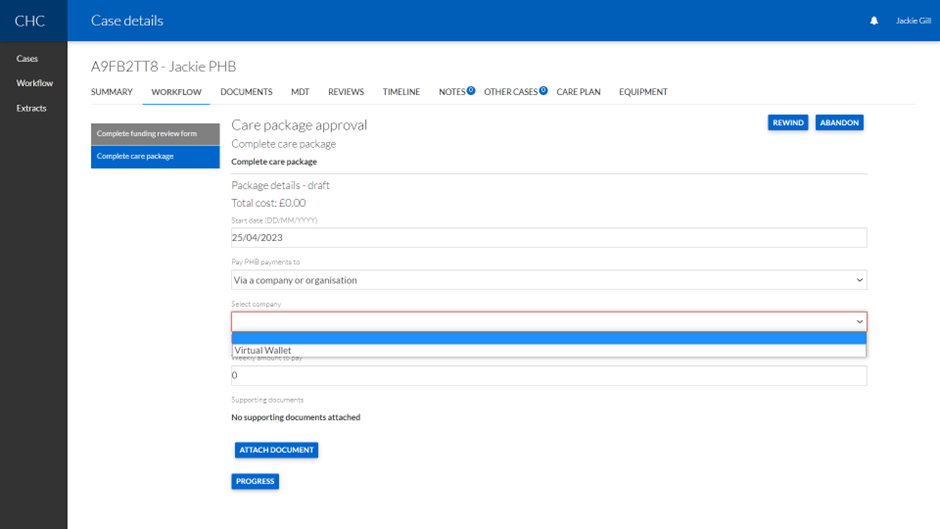Open the Other Cases count badge
The image size is (940, 529).
[x=543, y=90]
